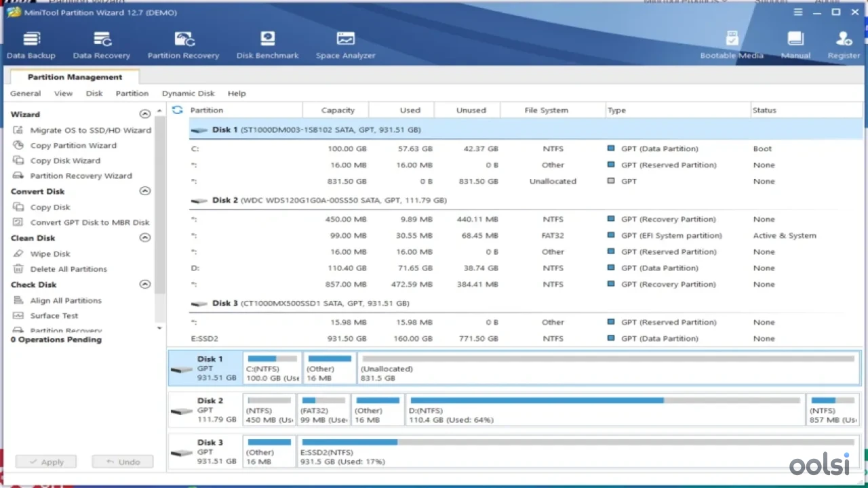868x488 pixels.
Task: Open the Dynamic Disk menu
Action: tap(188, 94)
